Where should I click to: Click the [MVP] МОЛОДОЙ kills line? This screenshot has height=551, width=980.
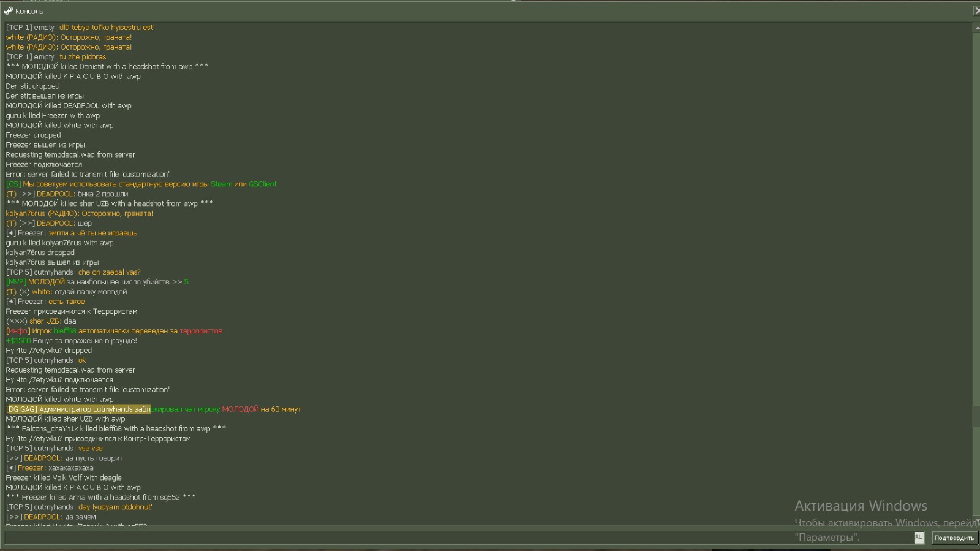(x=97, y=282)
